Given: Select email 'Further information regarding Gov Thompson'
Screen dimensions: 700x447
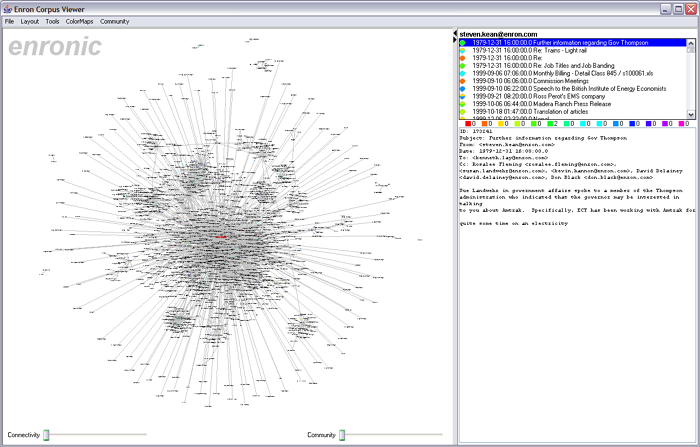Looking at the screenshot, I should [x=573, y=43].
